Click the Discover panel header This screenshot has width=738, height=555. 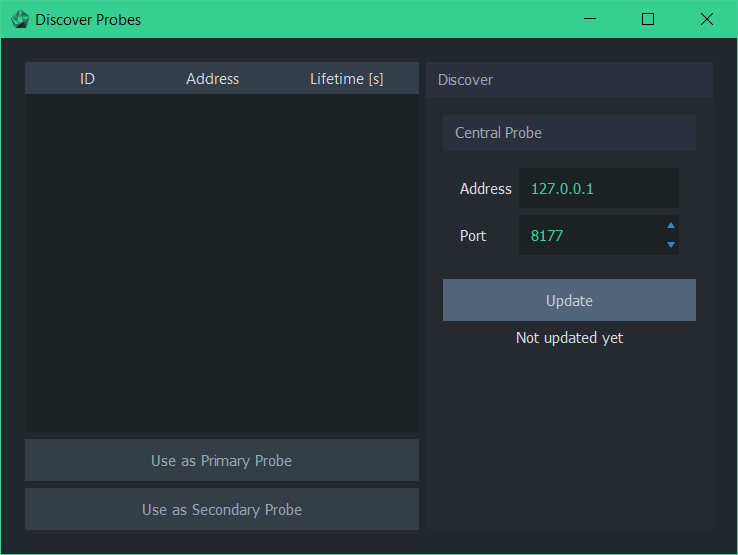click(x=569, y=80)
